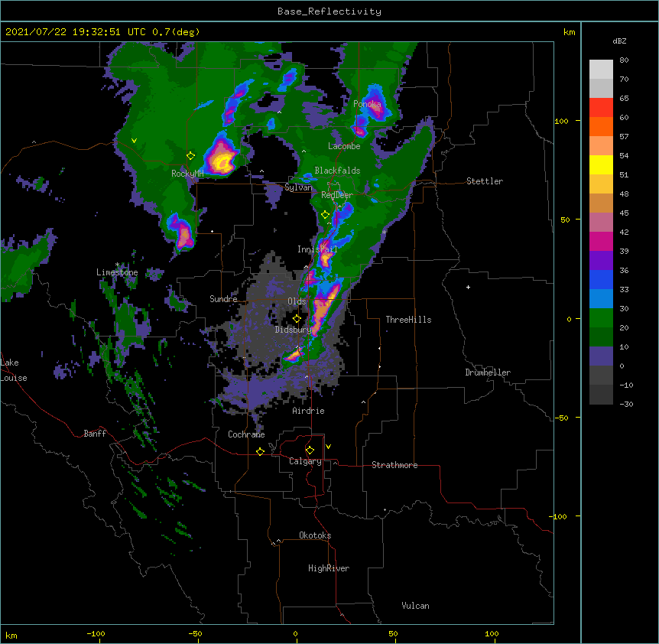Image resolution: width=659 pixels, height=644 pixels.
Task: Click the asterisk marker above Limestone
Action: click(117, 265)
